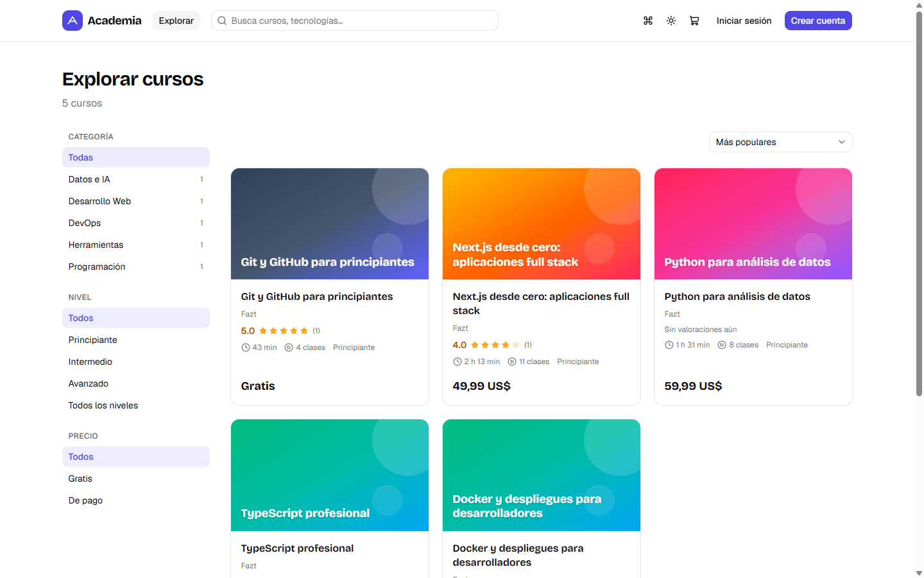Click the clock icon beside 43 min
924x578 pixels.
pyautogui.click(x=246, y=347)
